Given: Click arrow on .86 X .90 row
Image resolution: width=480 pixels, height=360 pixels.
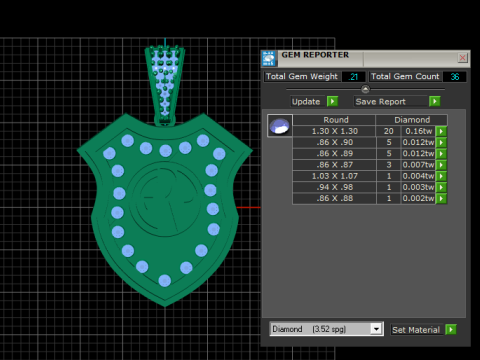Looking at the screenshot, I should (441, 142).
